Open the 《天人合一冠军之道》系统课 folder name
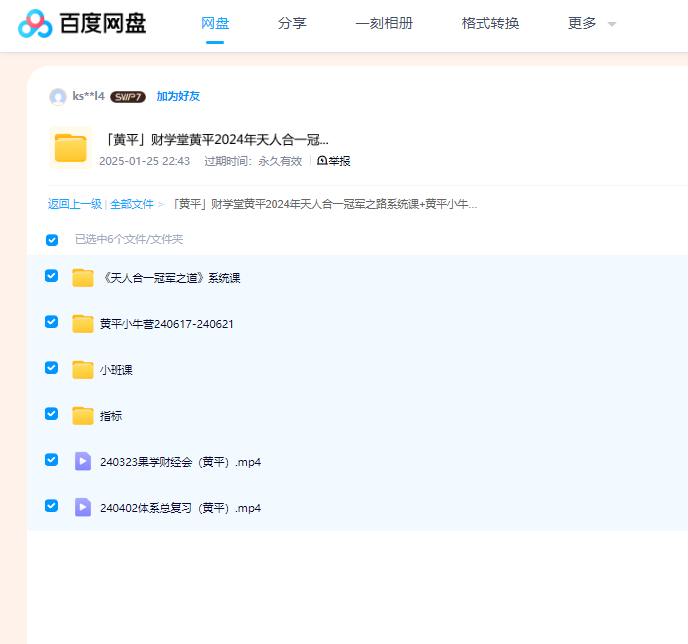Viewport: 688px width, 644px height. tap(171, 278)
